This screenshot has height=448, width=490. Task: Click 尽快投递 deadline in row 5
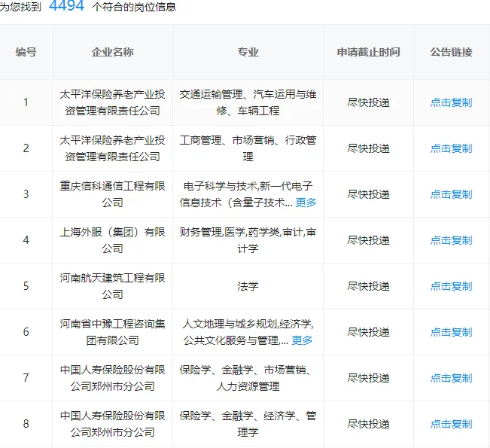368,286
